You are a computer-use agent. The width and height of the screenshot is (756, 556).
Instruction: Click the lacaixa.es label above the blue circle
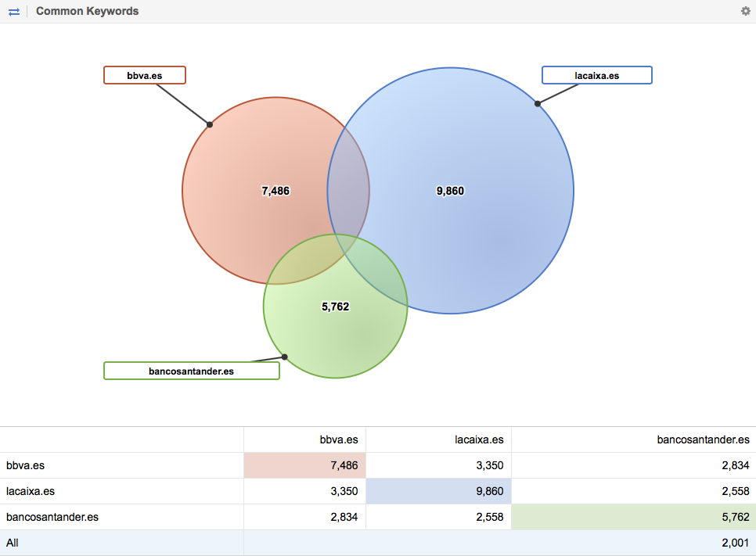[x=596, y=75]
